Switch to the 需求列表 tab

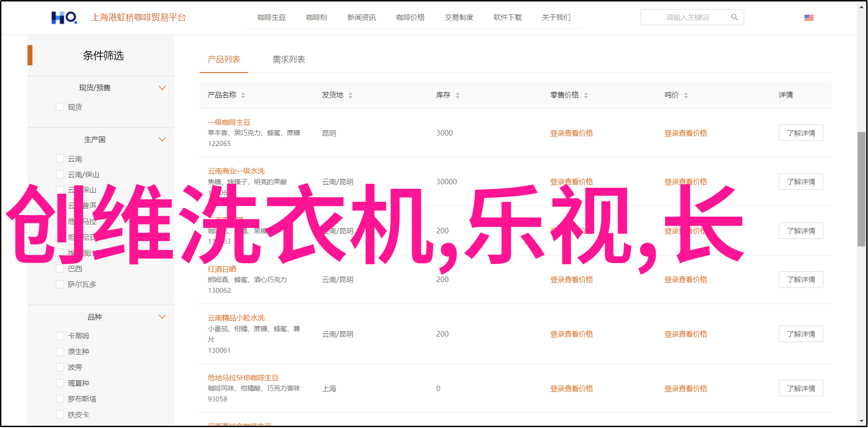tap(289, 59)
